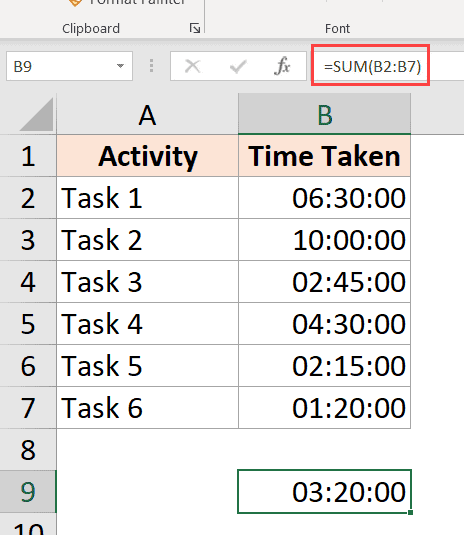This screenshot has height=535, width=464.
Task: Select column A header
Action: click(x=147, y=114)
